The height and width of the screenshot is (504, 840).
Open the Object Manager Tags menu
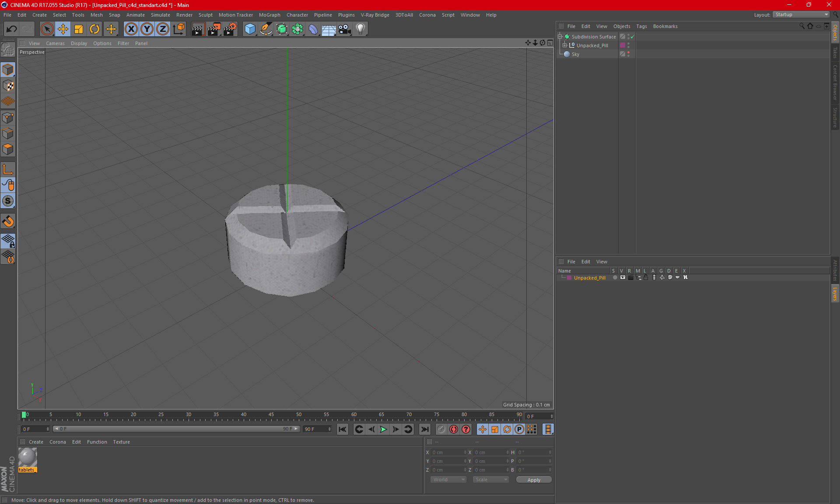[x=641, y=26]
